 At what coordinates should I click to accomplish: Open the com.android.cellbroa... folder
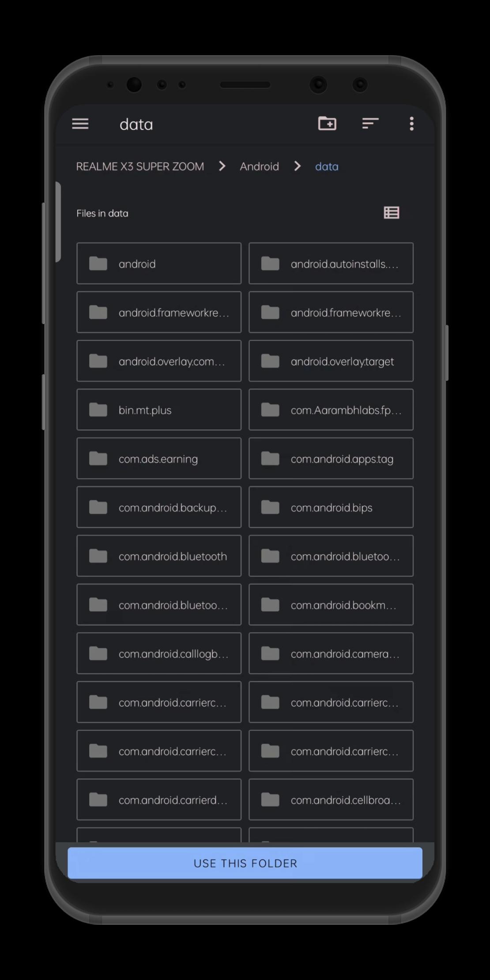tap(331, 799)
